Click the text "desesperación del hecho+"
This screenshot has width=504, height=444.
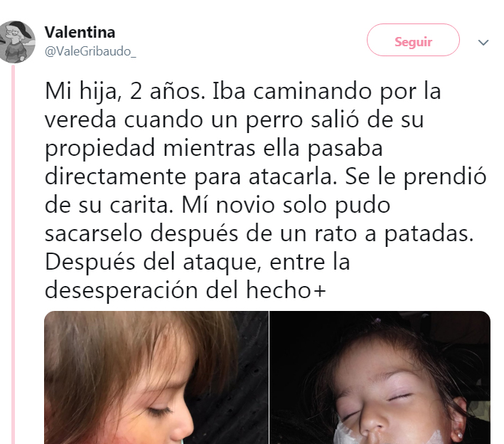(x=186, y=290)
